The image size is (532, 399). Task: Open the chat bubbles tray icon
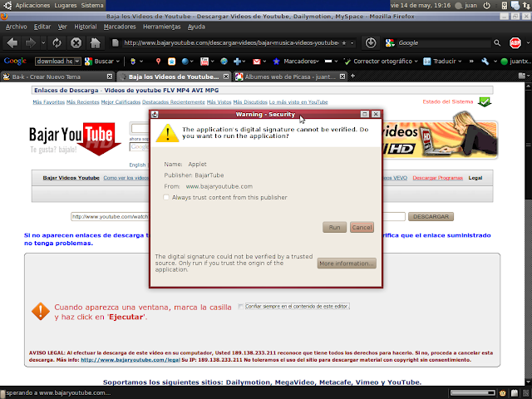click(x=515, y=6)
